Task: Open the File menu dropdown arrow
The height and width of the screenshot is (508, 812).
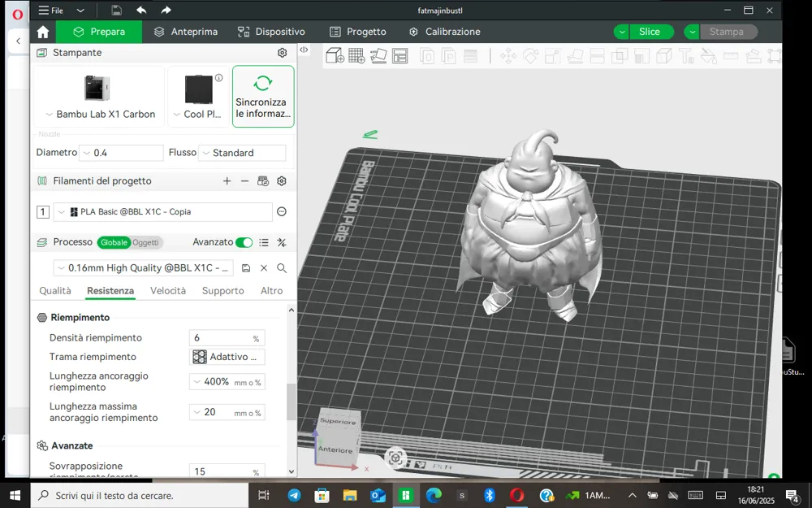Action: pyautogui.click(x=80, y=11)
